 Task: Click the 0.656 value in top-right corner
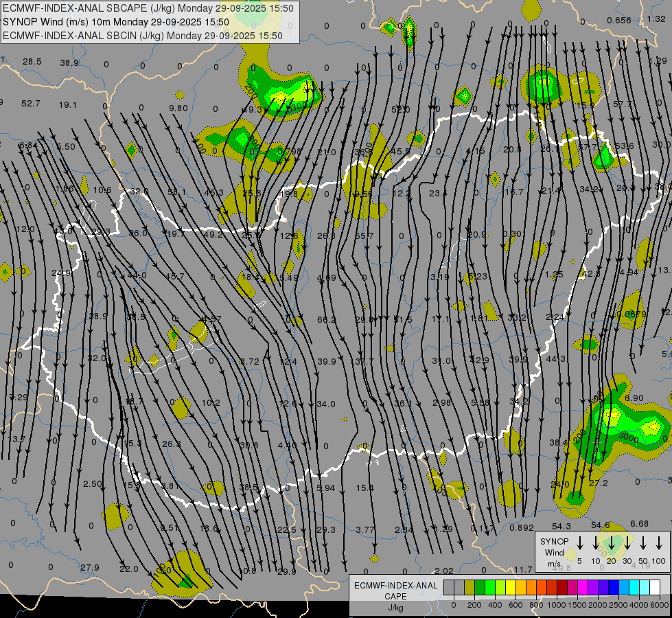tap(618, 20)
